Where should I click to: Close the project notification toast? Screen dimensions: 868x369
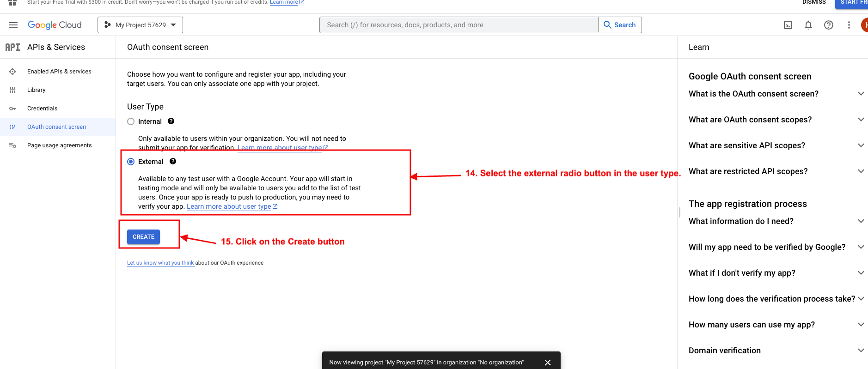(548, 363)
